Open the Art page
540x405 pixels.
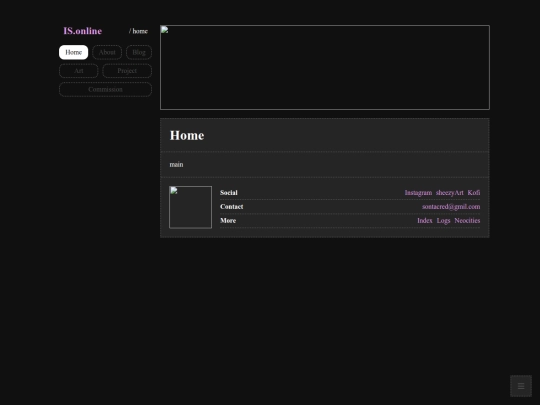79,71
